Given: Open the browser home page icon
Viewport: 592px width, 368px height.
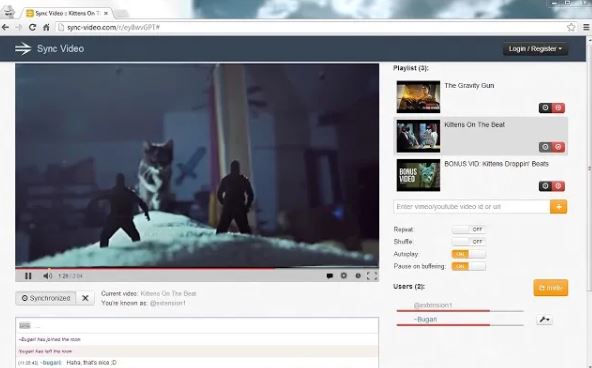Looking at the screenshot, I should [46, 27].
